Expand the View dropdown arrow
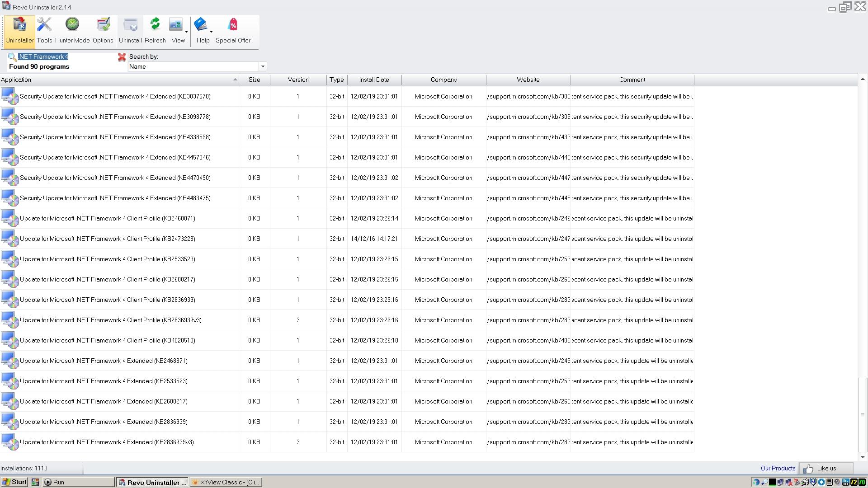868x488 pixels. tap(186, 32)
